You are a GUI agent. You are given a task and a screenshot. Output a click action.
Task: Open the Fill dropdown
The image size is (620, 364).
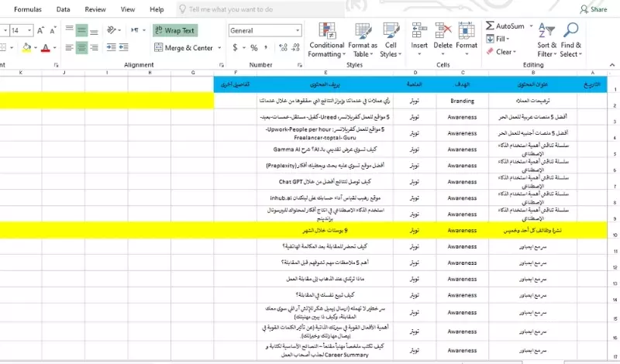click(x=498, y=39)
